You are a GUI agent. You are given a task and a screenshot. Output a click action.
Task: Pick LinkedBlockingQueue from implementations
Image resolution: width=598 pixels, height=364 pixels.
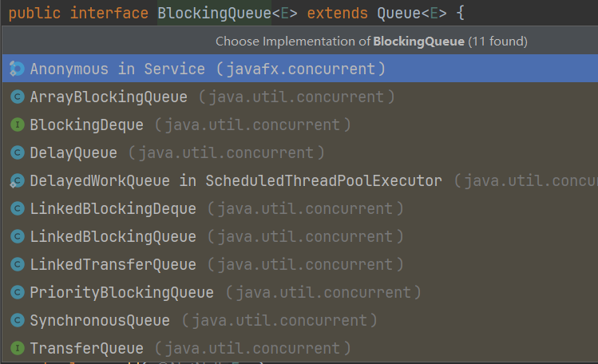113,237
